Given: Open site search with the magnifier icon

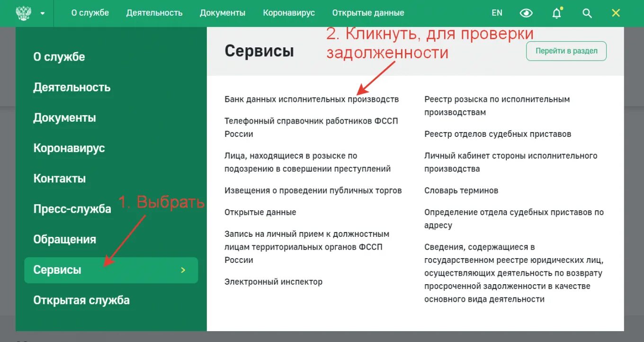Looking at the screenshot, I should [587, 13].
